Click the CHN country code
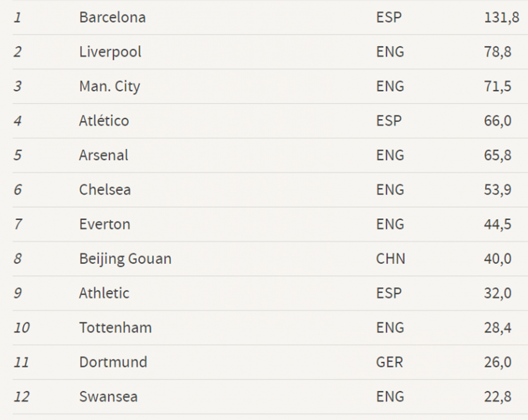The height and width of the screenshot is (420, 528). coord(390,259)
